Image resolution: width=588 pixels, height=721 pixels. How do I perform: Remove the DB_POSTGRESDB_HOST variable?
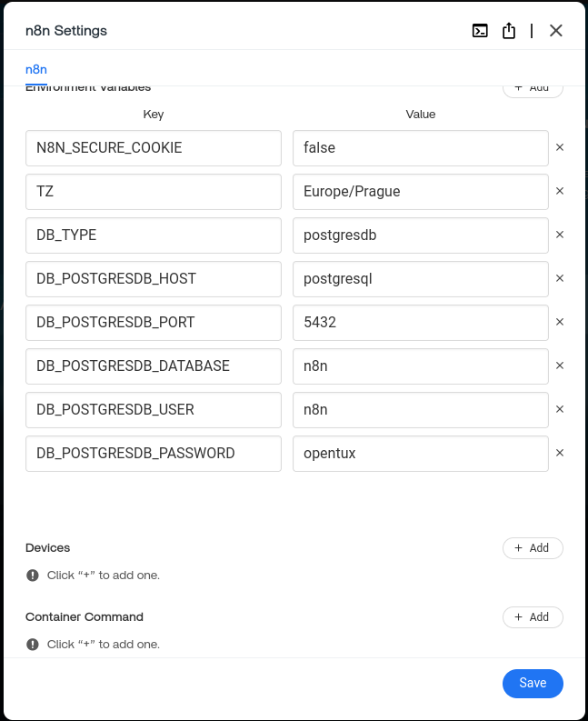tap(560, 278)
